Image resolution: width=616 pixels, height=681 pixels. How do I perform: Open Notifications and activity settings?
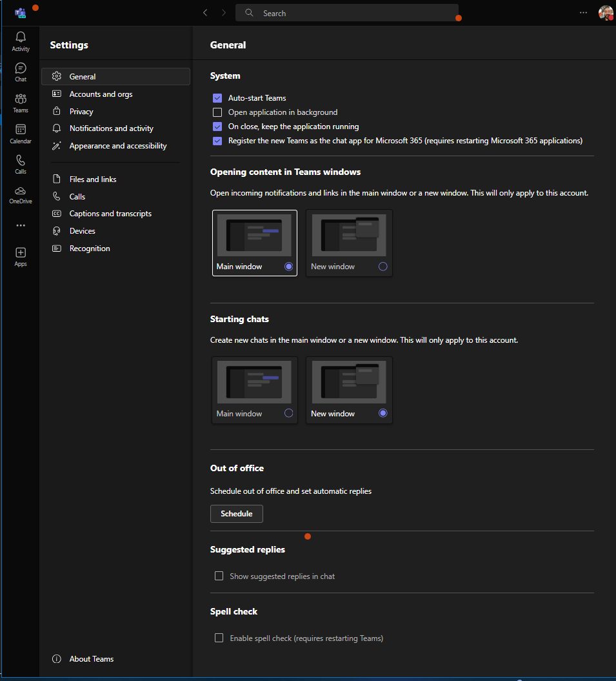click(115, 128)
